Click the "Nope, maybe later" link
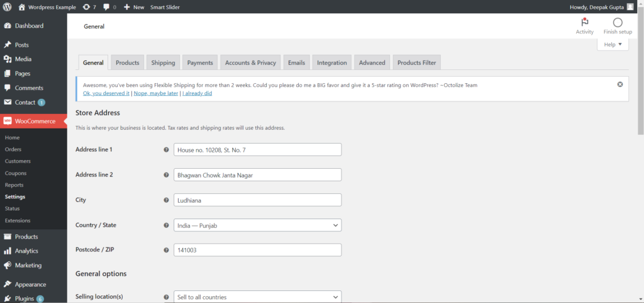 (x=155, y=93)
